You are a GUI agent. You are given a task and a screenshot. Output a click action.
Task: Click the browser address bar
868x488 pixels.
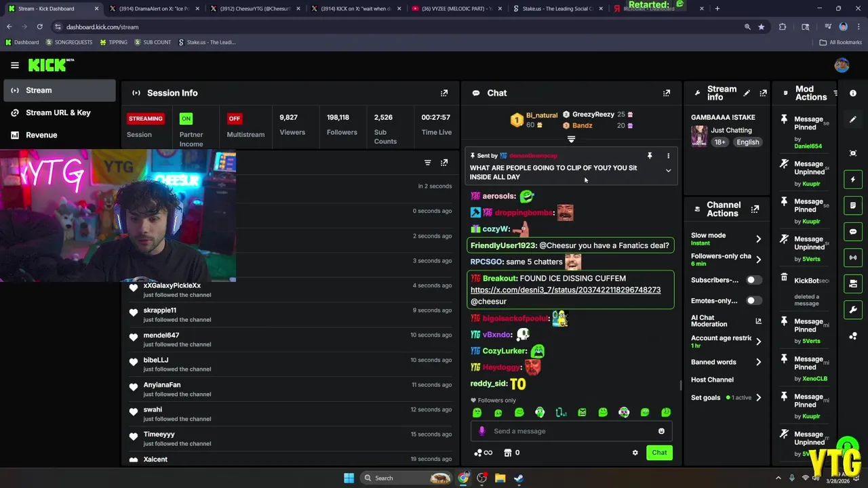pos(400,26)
